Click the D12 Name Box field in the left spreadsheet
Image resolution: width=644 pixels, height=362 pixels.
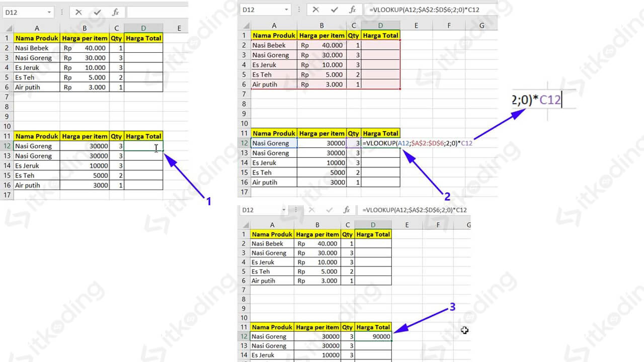tap(24, 13)
